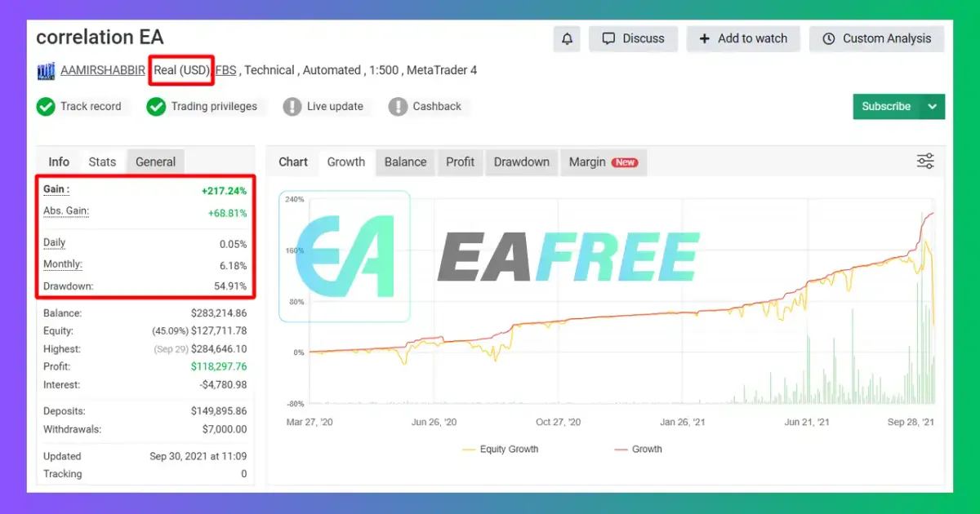Viewport: 980px width, 514px height.
Task: Click Deposits value $149,895.86
Action: tap(219, 411)
